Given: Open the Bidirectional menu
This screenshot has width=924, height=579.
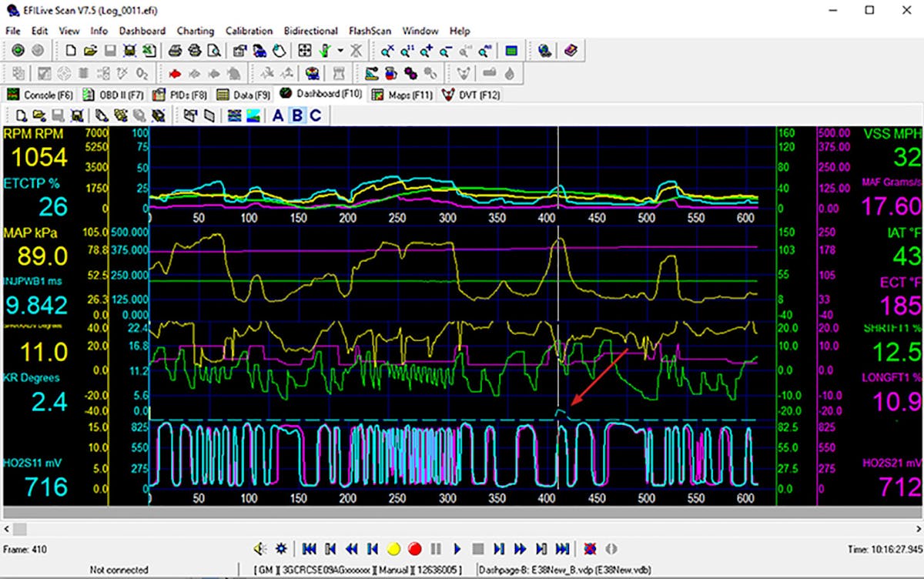Looking at the screenshot, I should pyautogui.click(x=310, y=31).
